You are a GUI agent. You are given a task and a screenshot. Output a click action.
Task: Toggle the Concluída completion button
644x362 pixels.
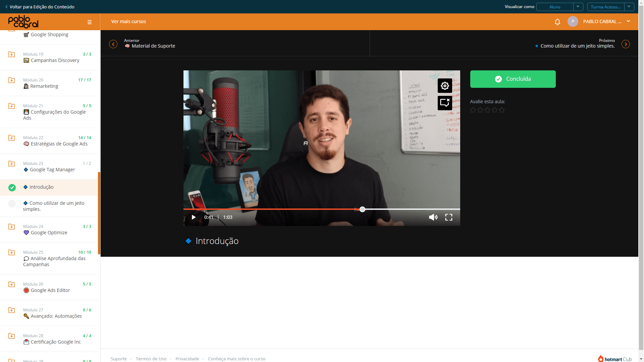(513, 79)
